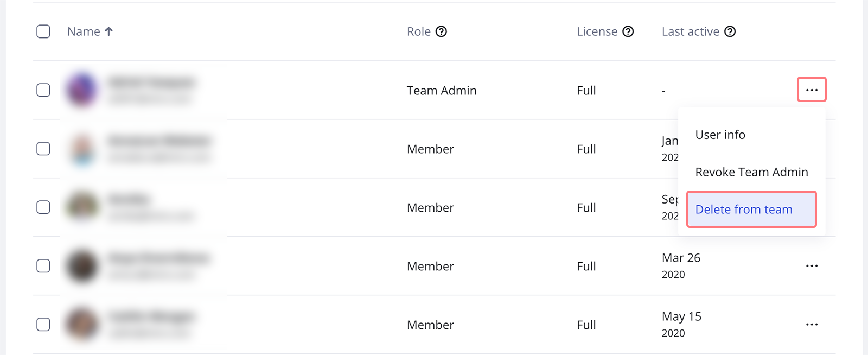Click the Role column header label
The height and width of the screenshot is (355, 868).
(419, 31)
